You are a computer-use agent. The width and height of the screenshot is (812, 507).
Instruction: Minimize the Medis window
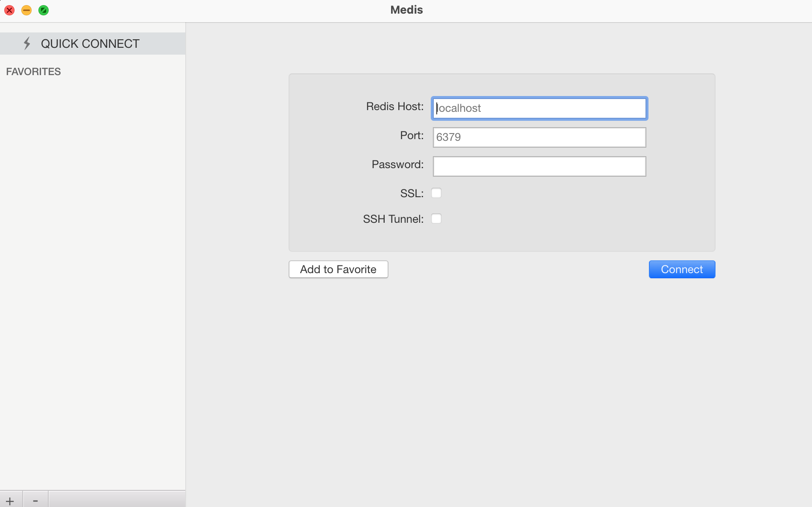pos(26,10)
